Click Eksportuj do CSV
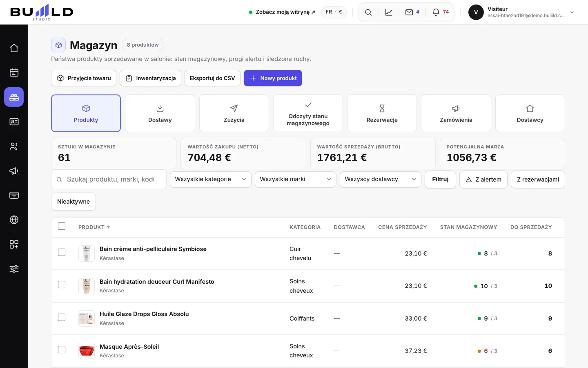This screenshot has height=368, width=588. point(212,78)
